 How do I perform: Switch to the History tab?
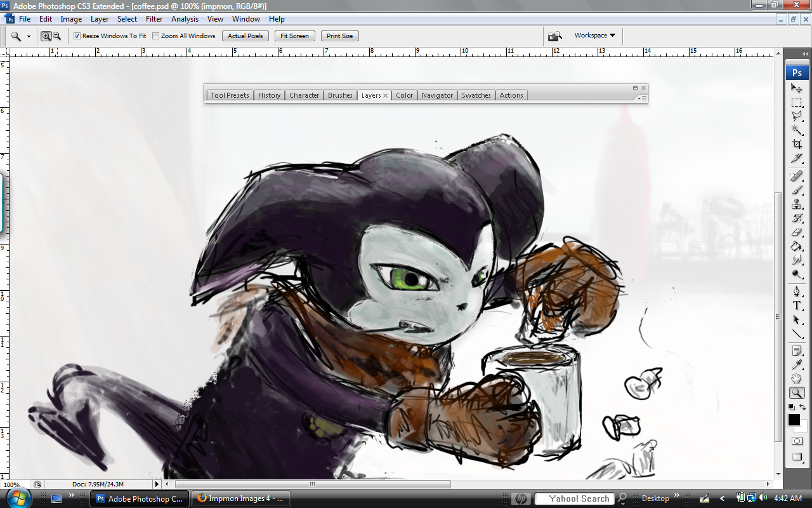pos(269,95)
